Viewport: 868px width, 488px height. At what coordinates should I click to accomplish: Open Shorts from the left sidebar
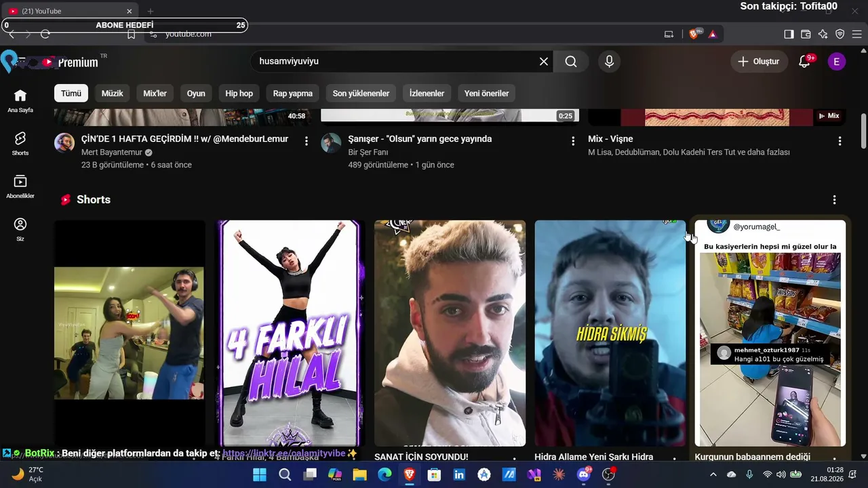click(20, 144)
